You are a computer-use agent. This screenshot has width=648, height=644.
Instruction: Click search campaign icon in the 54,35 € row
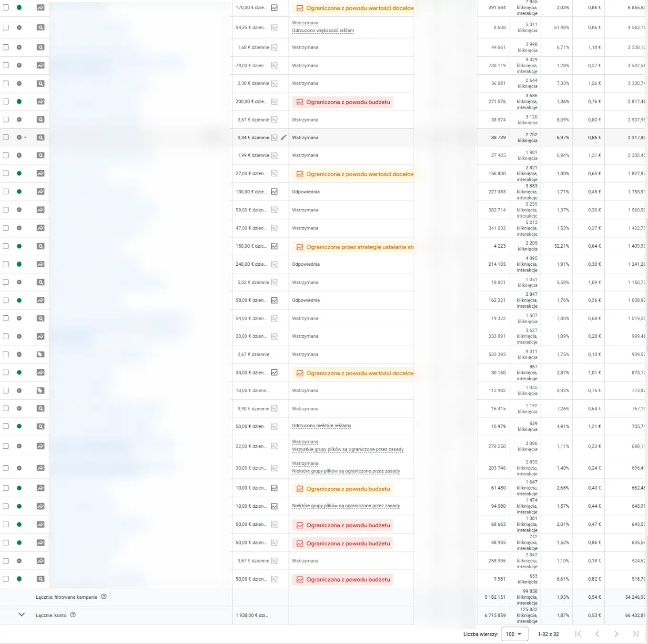tap(40, 28)
